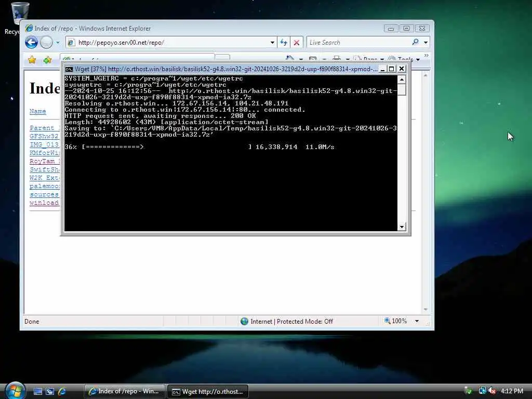The width and height of the screenshot is (532, 399).
Task: Open the sources link in listing
Action: coord(44,194)
